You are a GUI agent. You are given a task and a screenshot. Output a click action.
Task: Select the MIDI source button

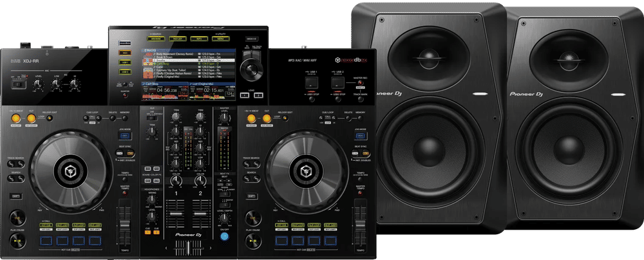click(124, 53)
